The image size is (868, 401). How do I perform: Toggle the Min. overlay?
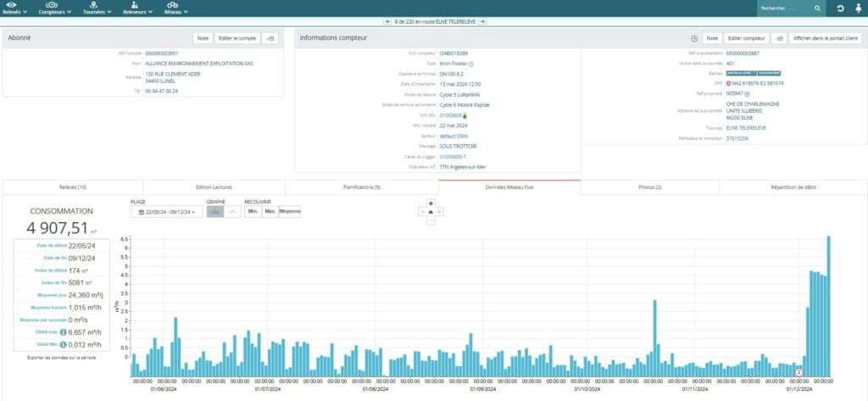point(253,212)
